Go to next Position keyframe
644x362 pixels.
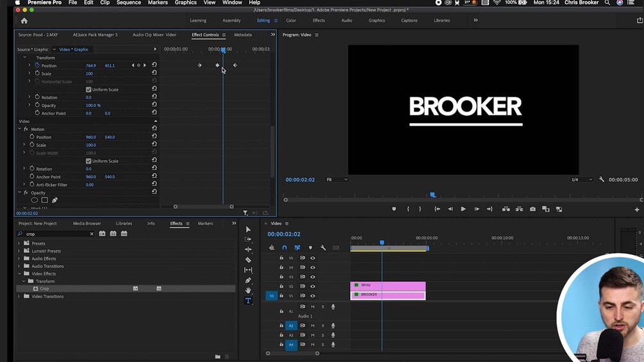[145, 65]
